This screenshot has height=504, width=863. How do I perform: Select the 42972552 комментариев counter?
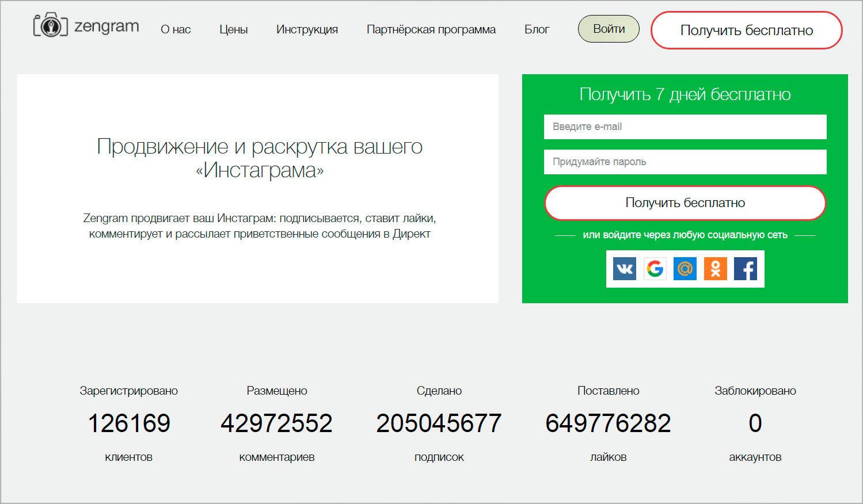[x=277, y=423]
